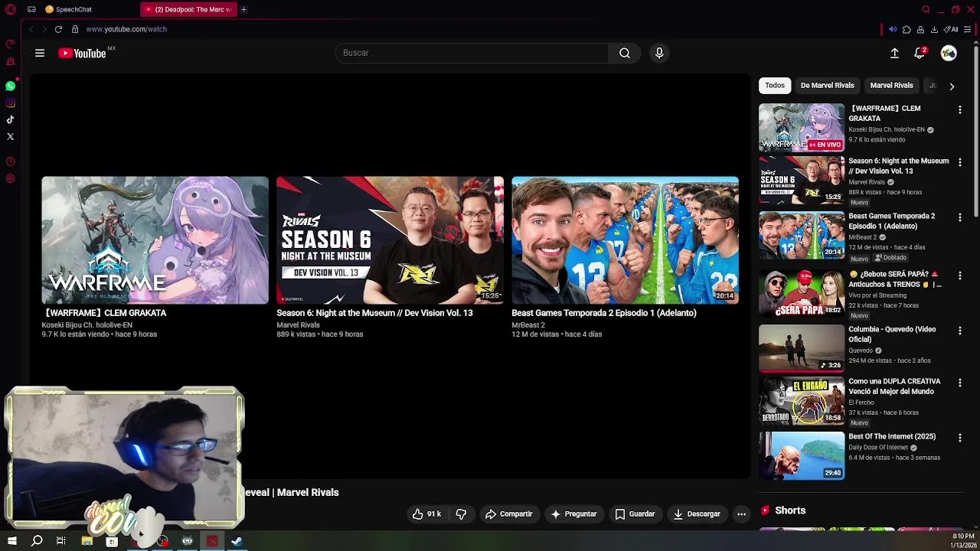Select the De Marvel Rivals chip
This screenshot has height=551, width=980.
coord(827,86)
